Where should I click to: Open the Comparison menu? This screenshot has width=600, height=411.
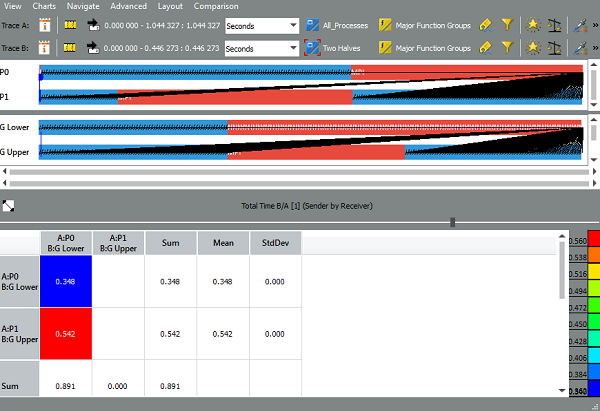pyautogui.click(x=216, y=6)
